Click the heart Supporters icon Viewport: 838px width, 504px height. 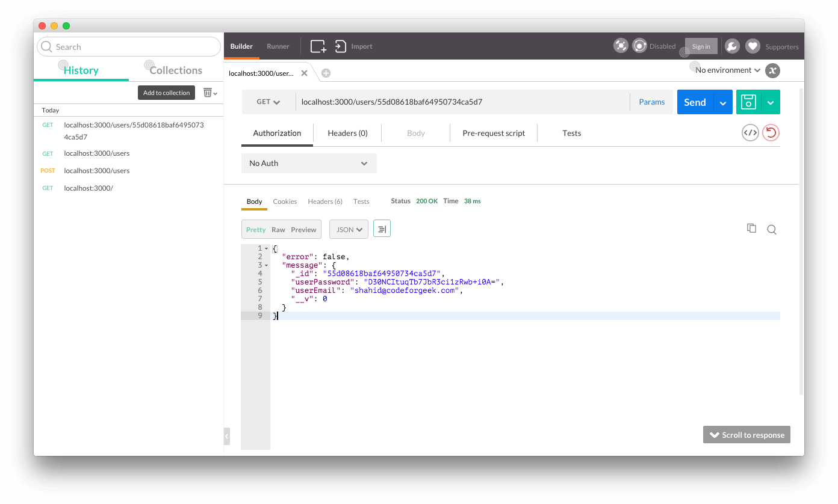pyautogui.click(x=753, y=46)
